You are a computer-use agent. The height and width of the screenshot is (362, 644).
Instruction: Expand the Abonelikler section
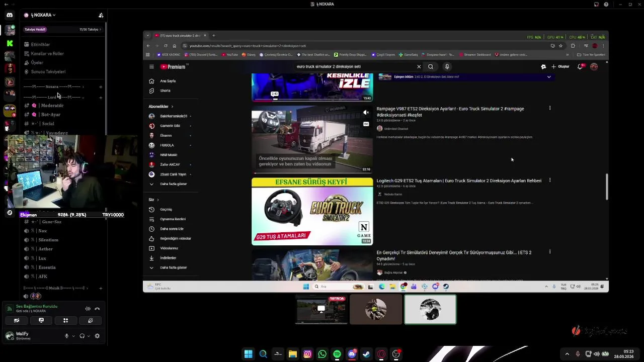coord(160,107)
